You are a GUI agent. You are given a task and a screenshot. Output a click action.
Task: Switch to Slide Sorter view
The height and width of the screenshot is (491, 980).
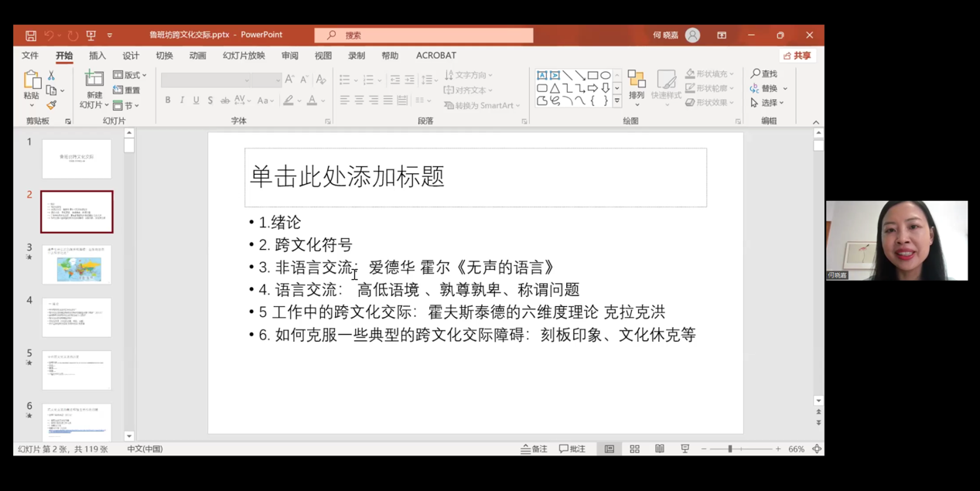[x=634, y=449]
